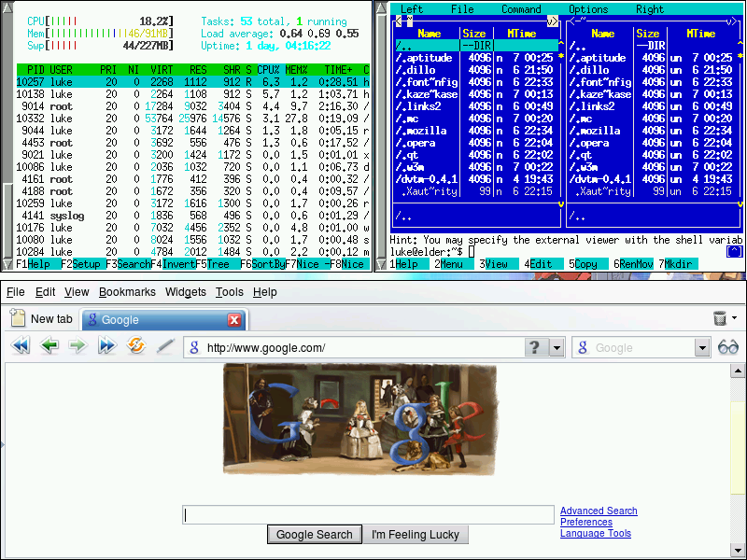This screenshot has height=560, width=747.
Task: Open the search engine dropdown in search box
Action: click(703, 347)
